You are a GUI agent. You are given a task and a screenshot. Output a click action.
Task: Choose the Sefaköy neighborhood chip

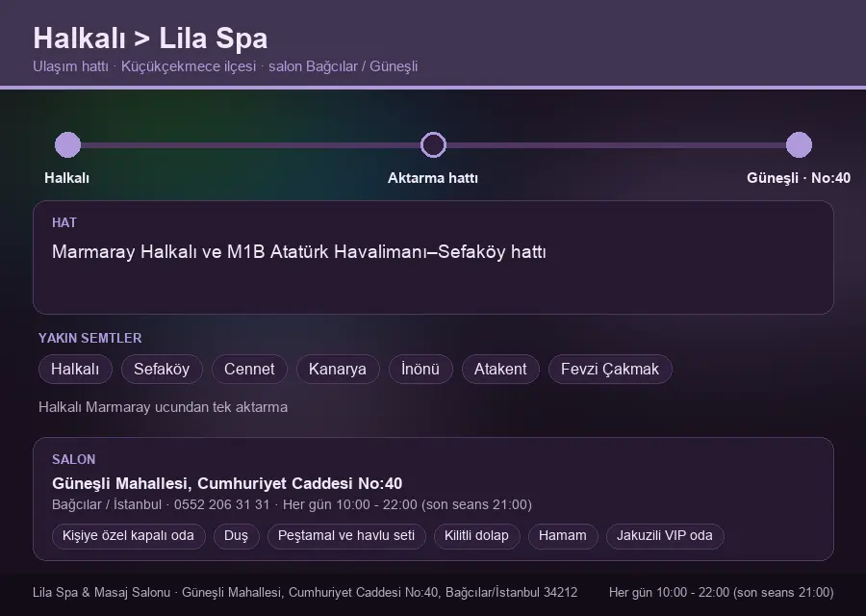pyautogui.click(x=162, y=369)
